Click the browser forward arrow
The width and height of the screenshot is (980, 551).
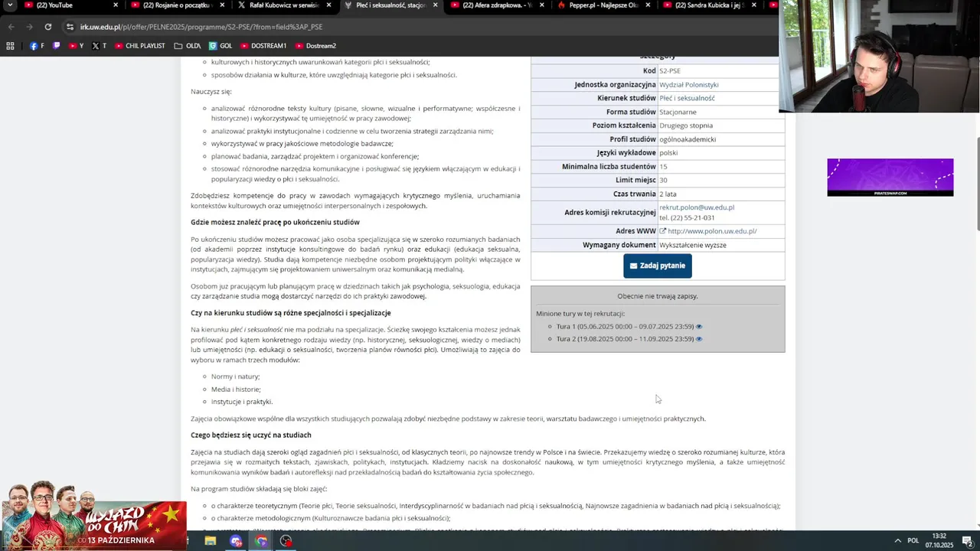[29, 27]
